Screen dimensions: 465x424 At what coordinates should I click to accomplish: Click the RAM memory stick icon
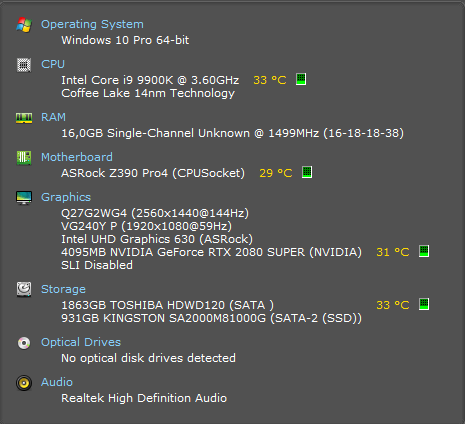24,118
